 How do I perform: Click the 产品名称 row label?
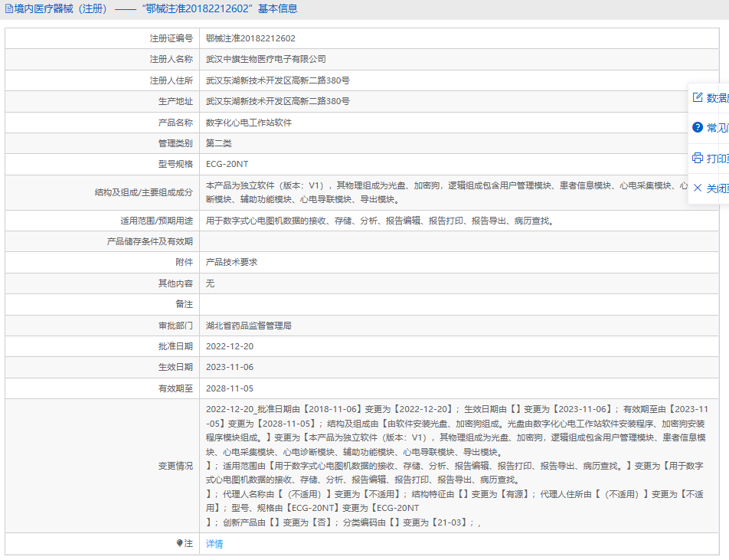click(x=175, y=123)
